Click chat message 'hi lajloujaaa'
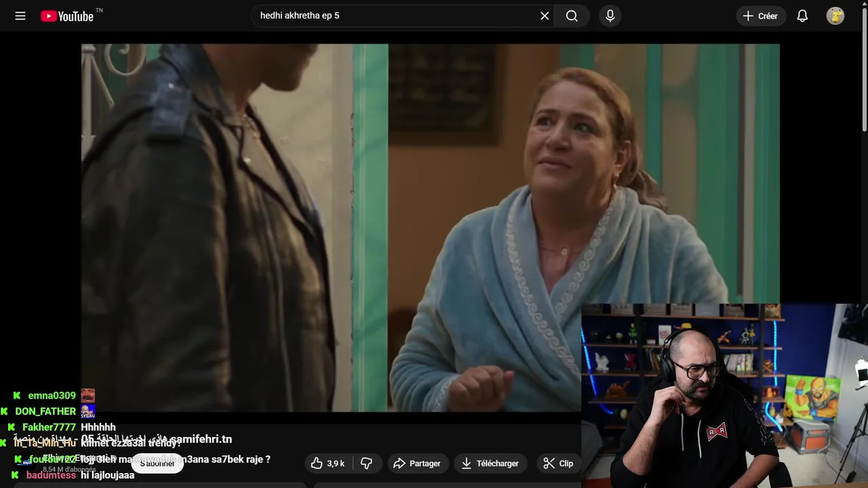This screenshot has width=868, height=488. coord(108,476)
